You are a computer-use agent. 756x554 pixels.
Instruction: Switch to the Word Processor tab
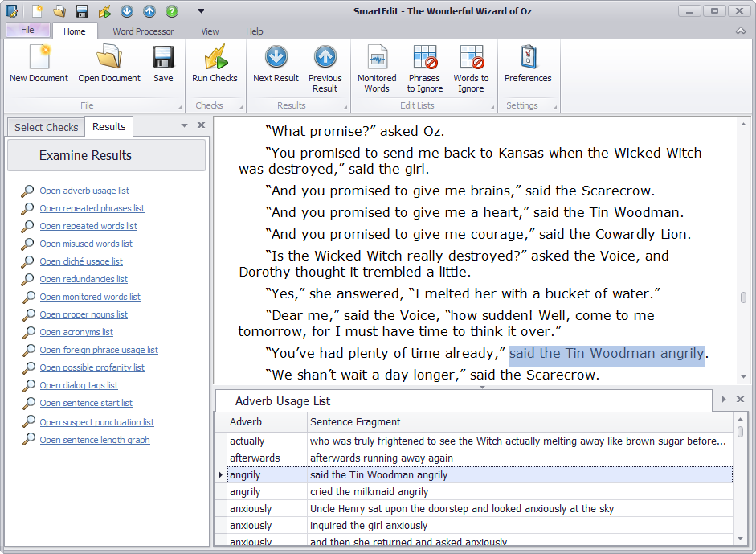[143, 31]
